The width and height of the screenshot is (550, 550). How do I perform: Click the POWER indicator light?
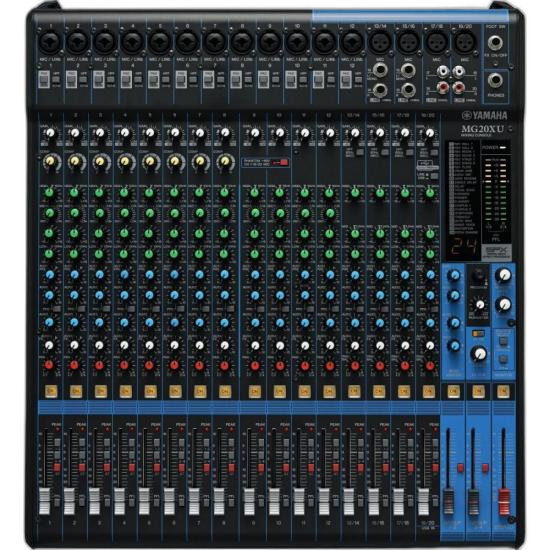[503, 148]
